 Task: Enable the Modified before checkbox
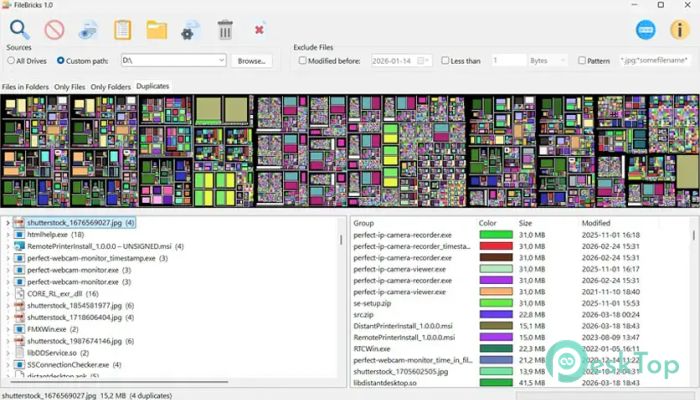[x=302, y=60]
